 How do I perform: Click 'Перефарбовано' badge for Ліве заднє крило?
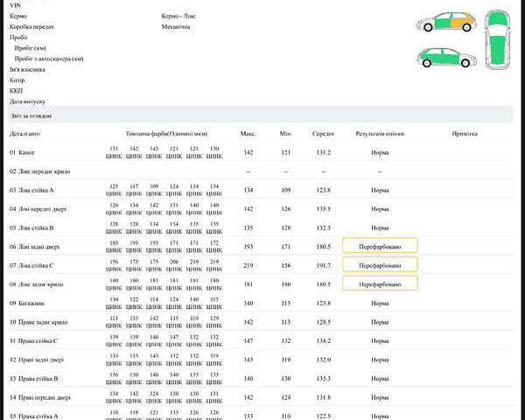coord(380,283)
